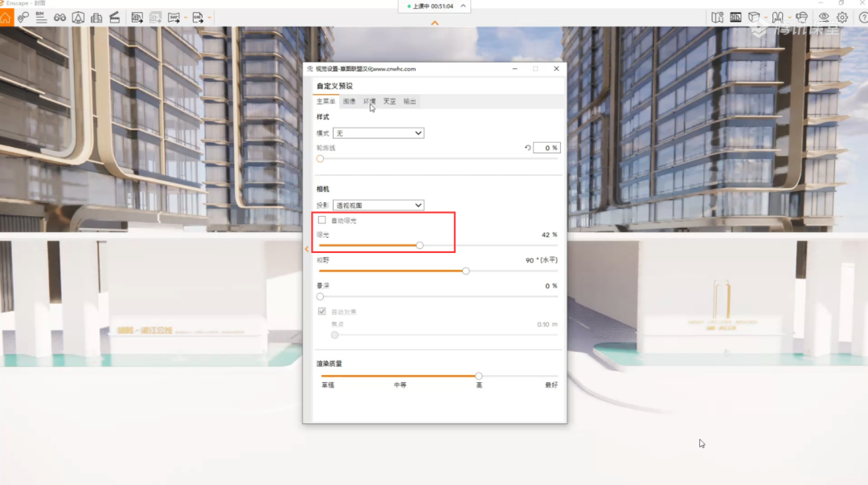The image size is (868, 485).
Task: Switch to the 图像 tab
Action: [350, 101]
